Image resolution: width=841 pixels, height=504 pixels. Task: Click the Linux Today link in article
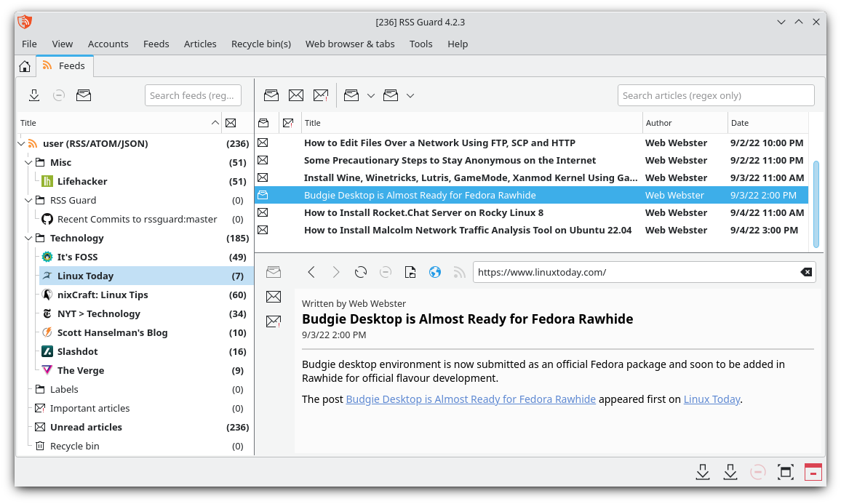point(712,399)
